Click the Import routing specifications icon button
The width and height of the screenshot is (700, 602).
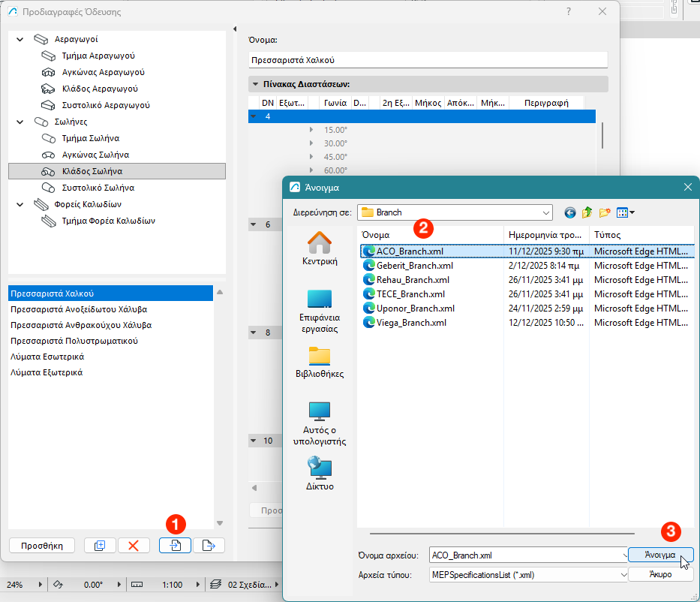click(175, 545)
